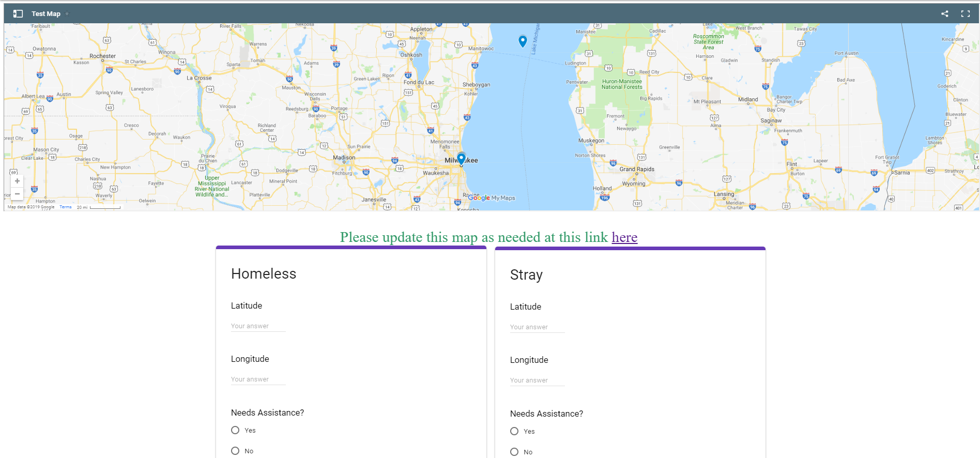Viewport: 980px width, 458px height.
Task: Click the Stray form heading
Action: pos(526,275)
